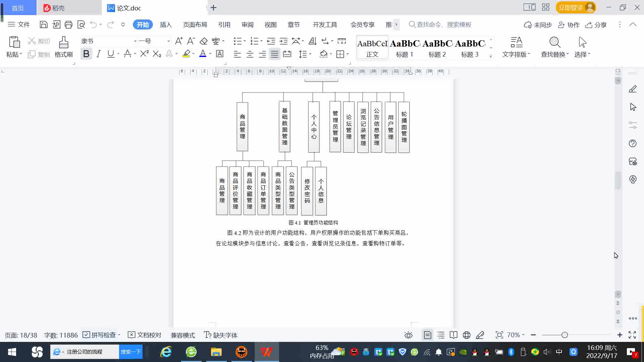Image resolution: width=644 pixels, height=362 pixels.
Task: Click the web layout globe icon
Action: [467, 335]
